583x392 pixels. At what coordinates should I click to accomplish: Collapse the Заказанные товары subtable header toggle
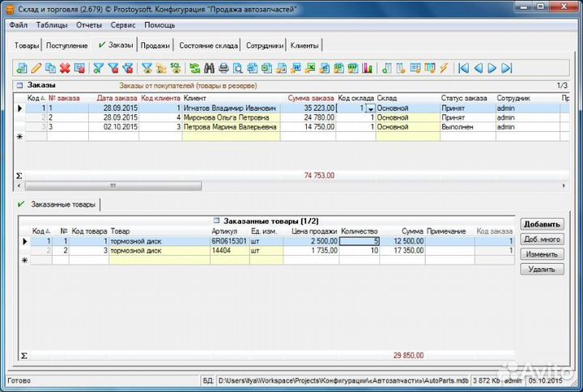pos(216,220)
